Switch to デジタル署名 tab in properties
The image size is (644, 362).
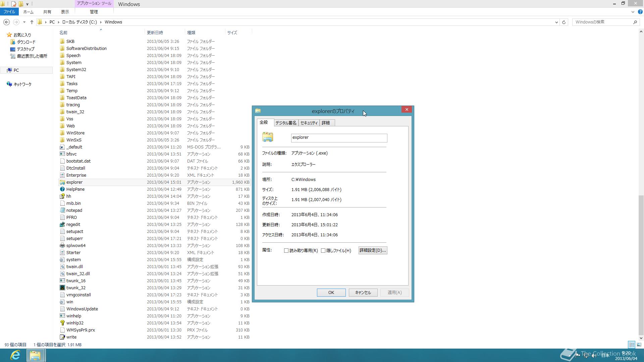(x=286, y=123)
